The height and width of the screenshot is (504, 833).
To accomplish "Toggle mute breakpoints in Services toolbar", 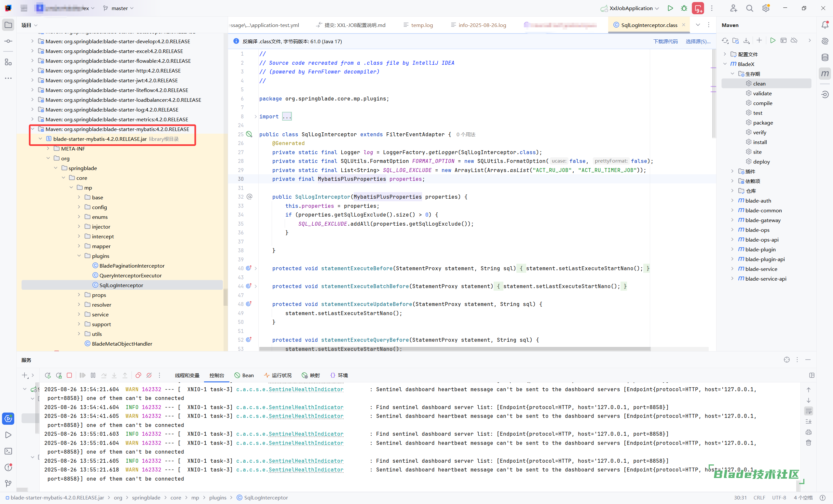I will (x=149, y=375).
